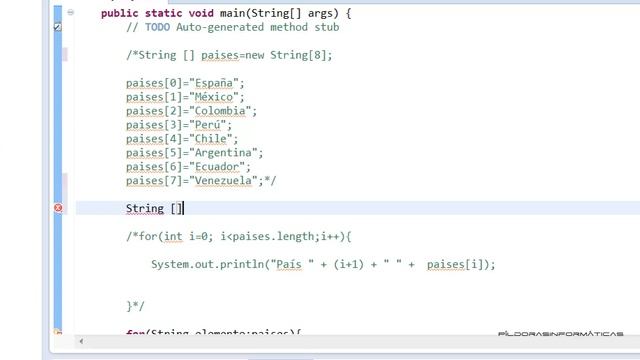This screenshot has width=640, height=360.
Task: Click the text paises[6]="Ecuador";
Action: tap(188, 167)
